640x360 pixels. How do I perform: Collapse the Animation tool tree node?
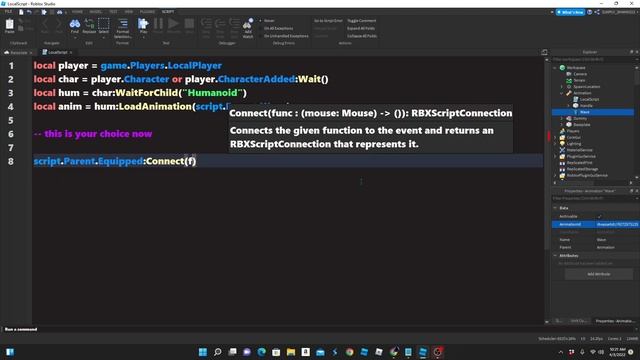point(562,93)
